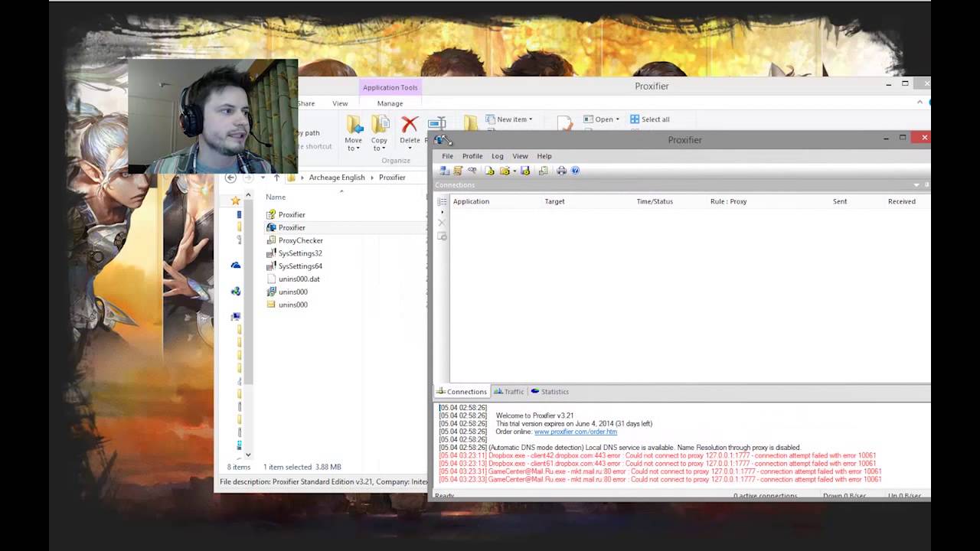Expand the New item dropdown in Explorer
Screen dimensions: 980x551
point(531,119)
